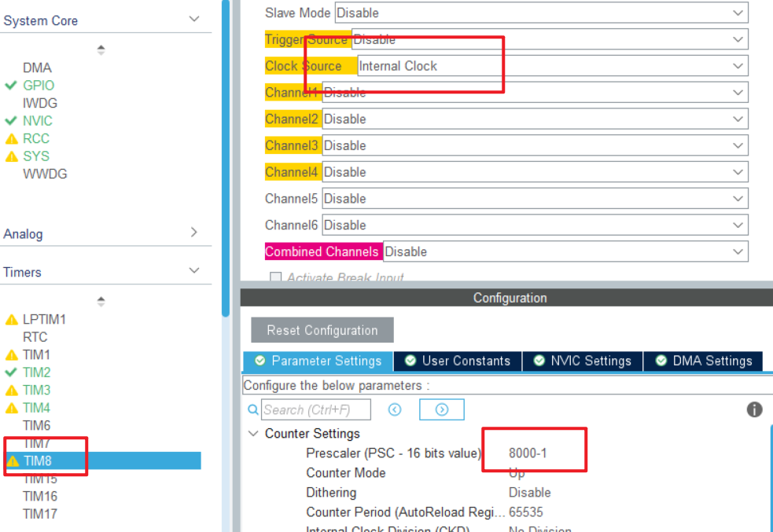The image size is (773, 532).
Task: Click the left category panel scrollbar
Action: tap(225, 158)
